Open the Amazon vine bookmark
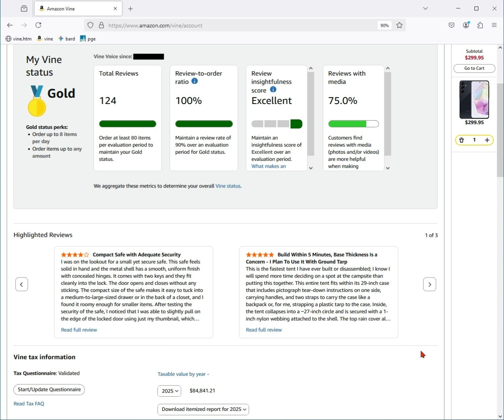This screenshot has height=420, width=504. (x=45, y=39)
